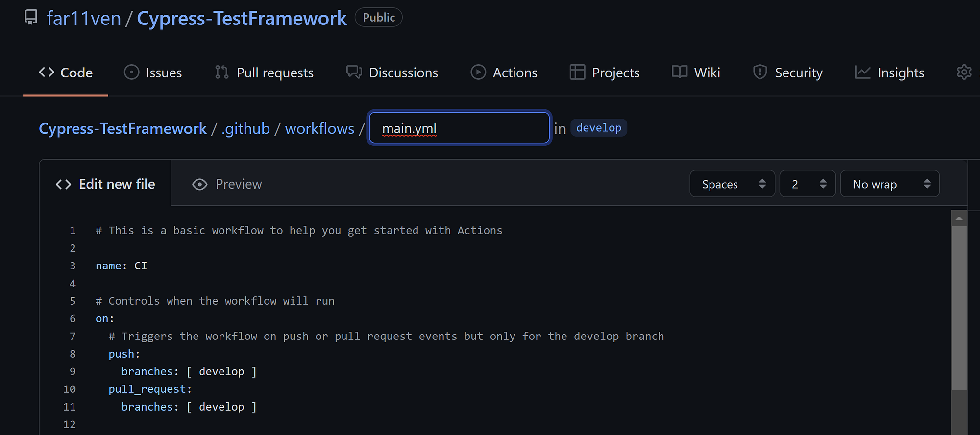Click the Projects table icon

coord(577,72)
